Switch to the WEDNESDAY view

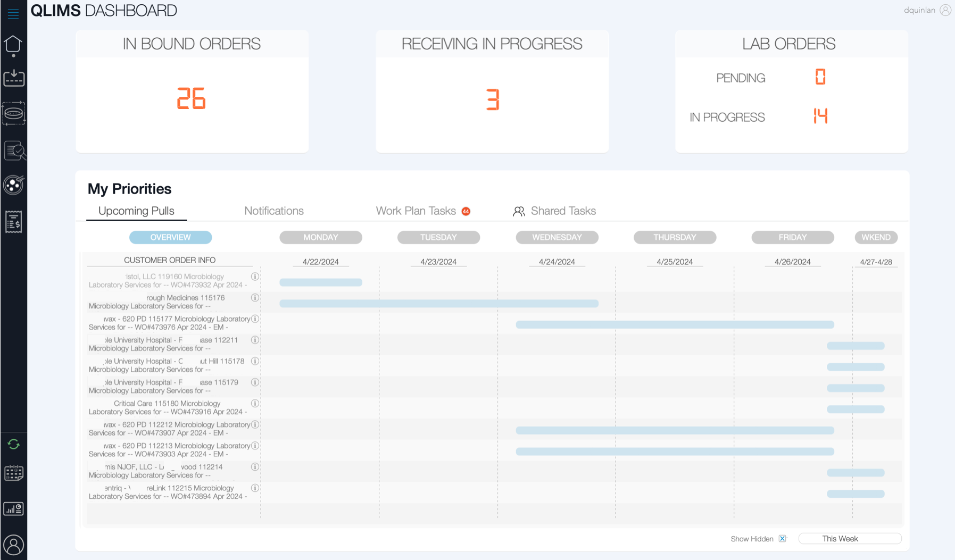click(557, 237)
